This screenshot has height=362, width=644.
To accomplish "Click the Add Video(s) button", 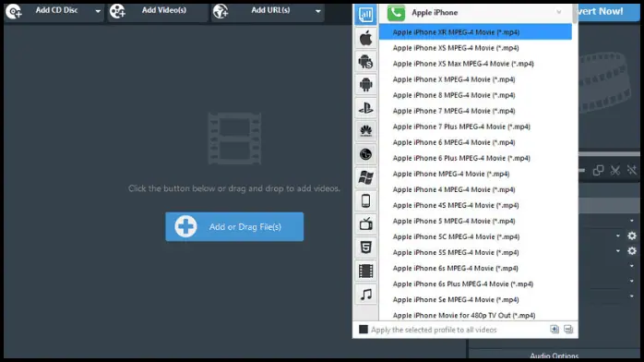I will (x=157, y=11).
